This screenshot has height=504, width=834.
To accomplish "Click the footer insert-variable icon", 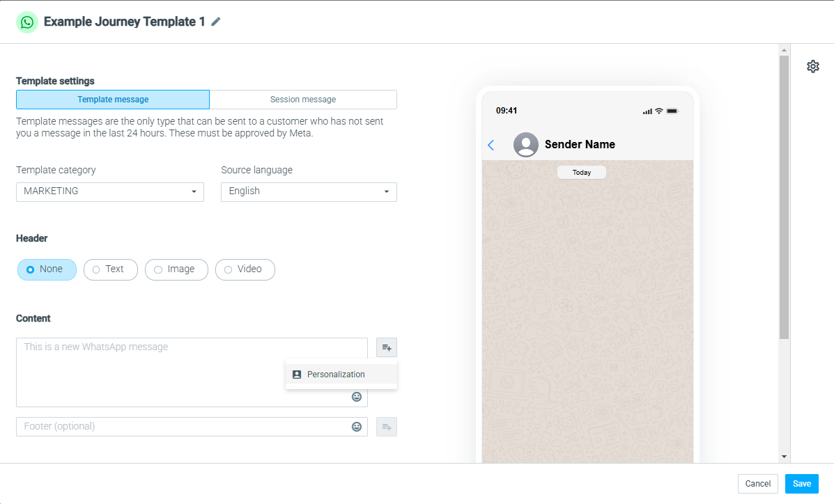I will pyautogui.click(x=387, y=427).
